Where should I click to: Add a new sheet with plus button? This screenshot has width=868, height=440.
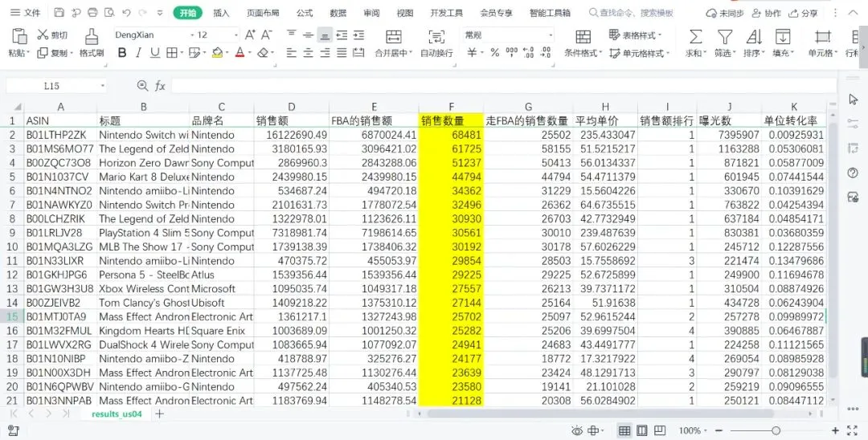(159, 414)
